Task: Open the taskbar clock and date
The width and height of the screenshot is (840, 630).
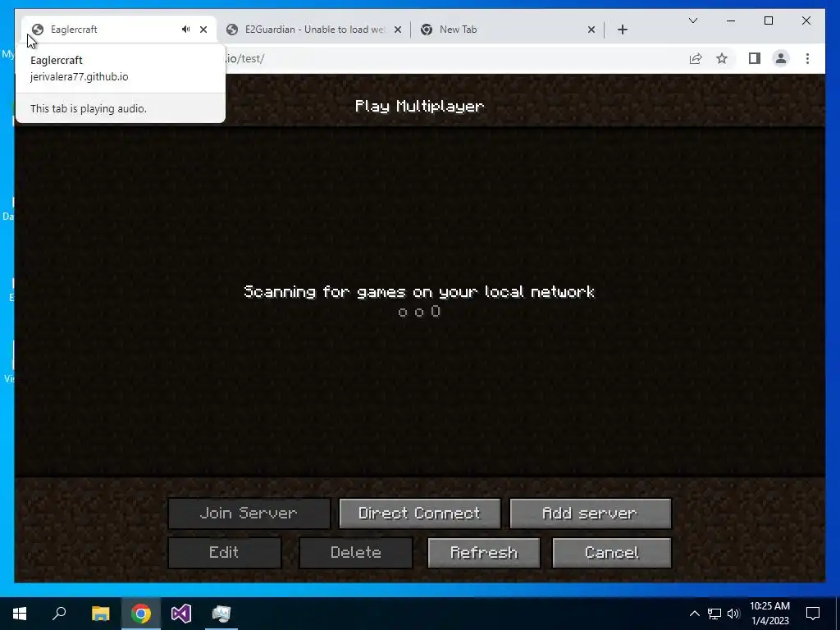Action: point(769,614)
